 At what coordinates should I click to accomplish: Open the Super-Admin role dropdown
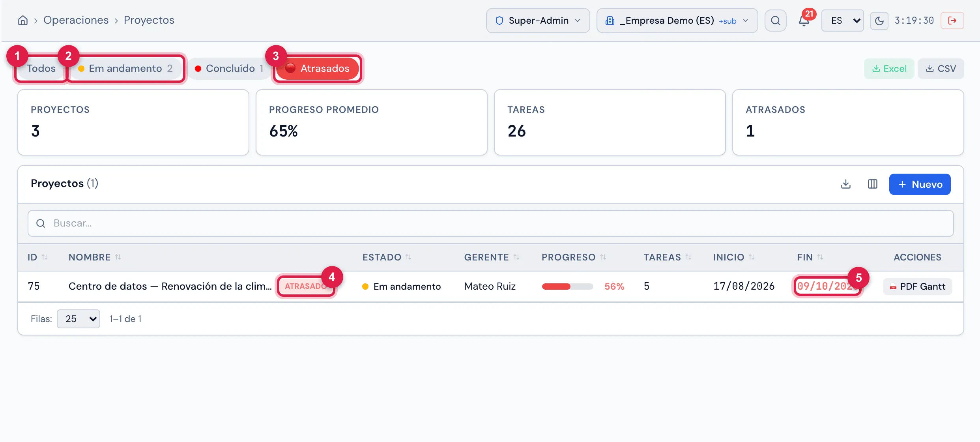tap(538, 21)
